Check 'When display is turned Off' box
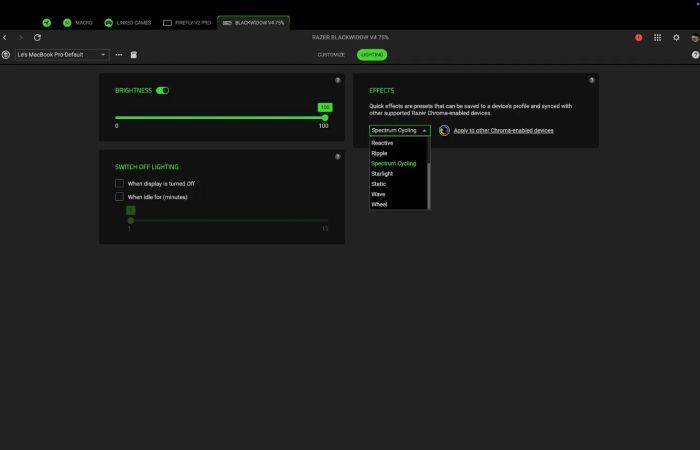700x450 pixels. point(119,183)
